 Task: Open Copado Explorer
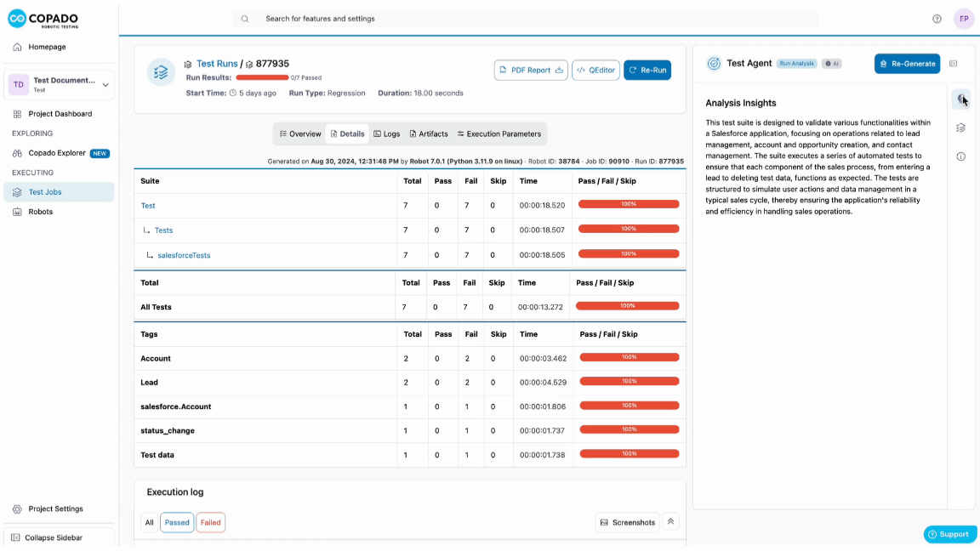coord(59,153)
